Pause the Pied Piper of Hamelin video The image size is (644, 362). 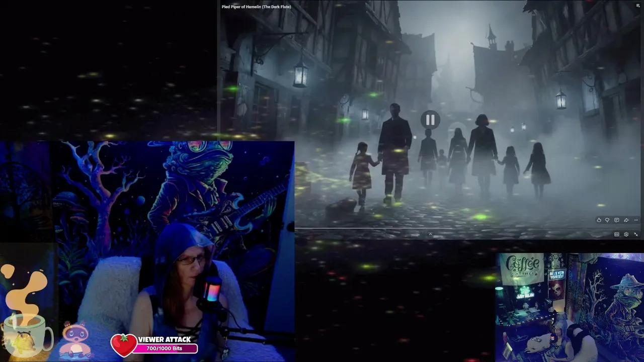tap(430, 120)
